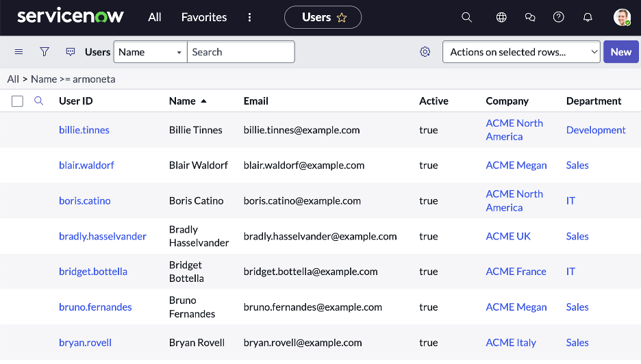Open IT department for Boris Catino

[x=570, y=201]
